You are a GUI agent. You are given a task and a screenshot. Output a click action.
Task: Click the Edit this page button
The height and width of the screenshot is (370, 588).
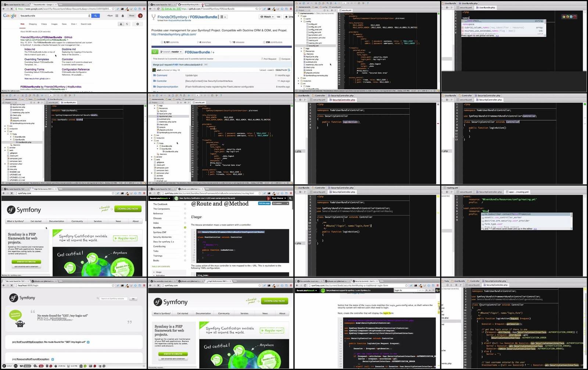[264, 203]
